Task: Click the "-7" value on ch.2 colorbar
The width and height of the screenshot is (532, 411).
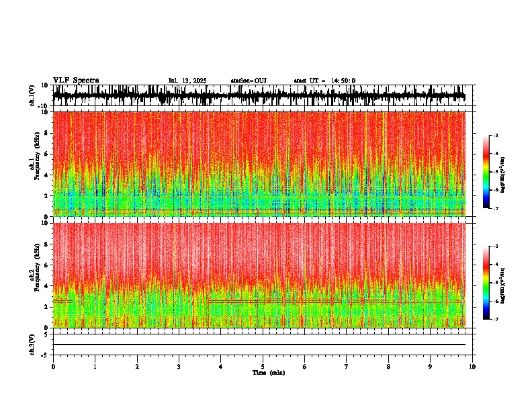Action: pyautogui.click(x=495, y=319)
